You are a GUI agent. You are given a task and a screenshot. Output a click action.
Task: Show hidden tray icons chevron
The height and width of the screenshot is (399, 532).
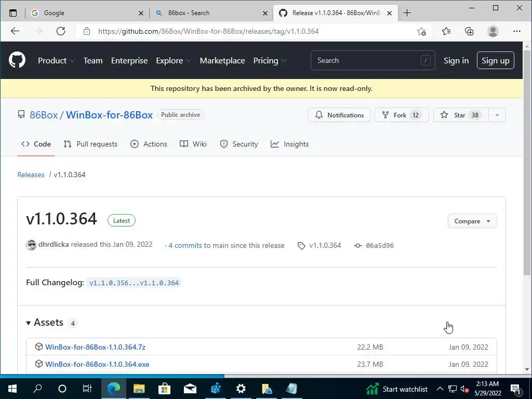pos(440,389)
